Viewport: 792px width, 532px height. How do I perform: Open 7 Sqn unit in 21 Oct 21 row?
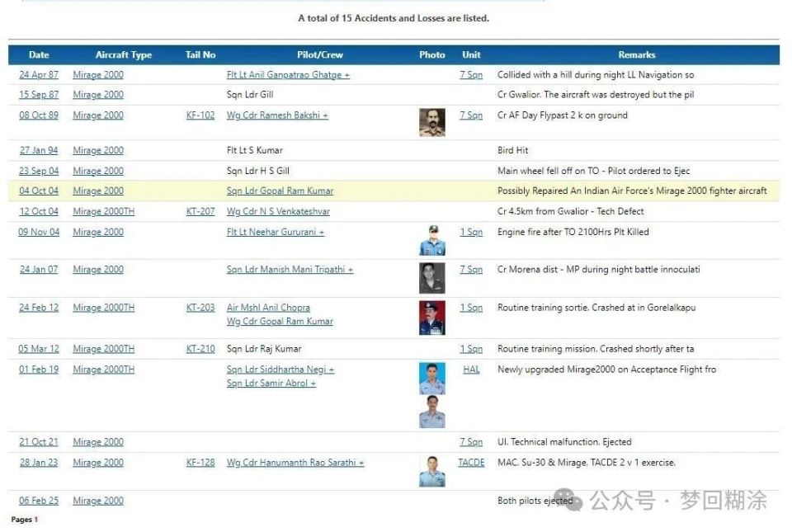coord(471,442)
